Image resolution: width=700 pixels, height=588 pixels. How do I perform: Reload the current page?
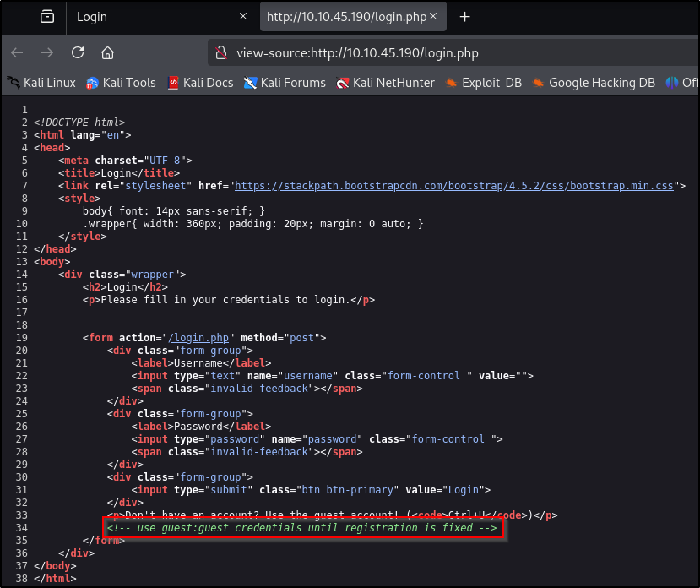[x=78, y=52]
